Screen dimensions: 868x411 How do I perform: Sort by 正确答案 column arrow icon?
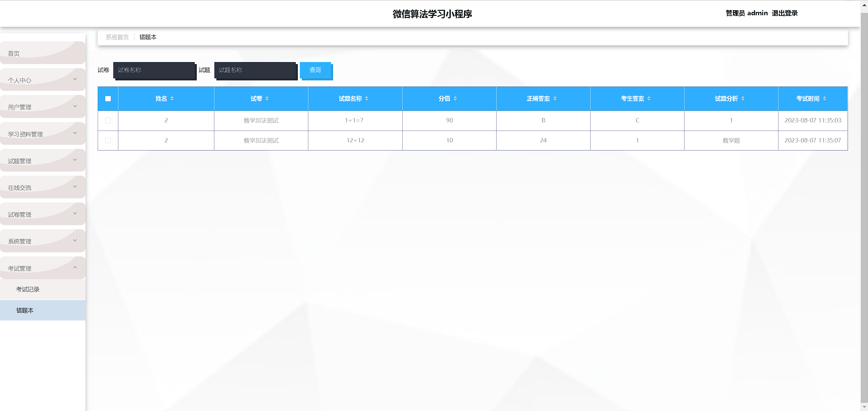click(555, 99)
